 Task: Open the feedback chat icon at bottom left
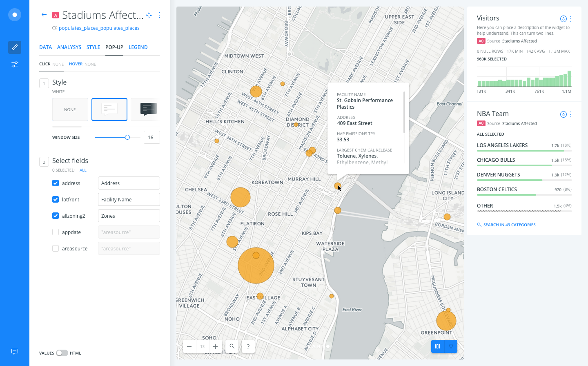14,351
